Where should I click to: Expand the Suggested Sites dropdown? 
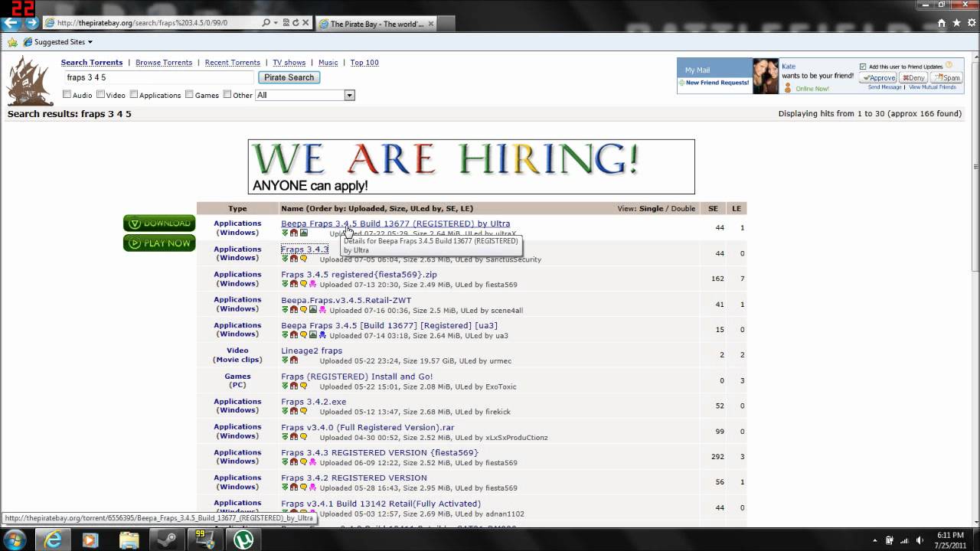tap(90, 42)
